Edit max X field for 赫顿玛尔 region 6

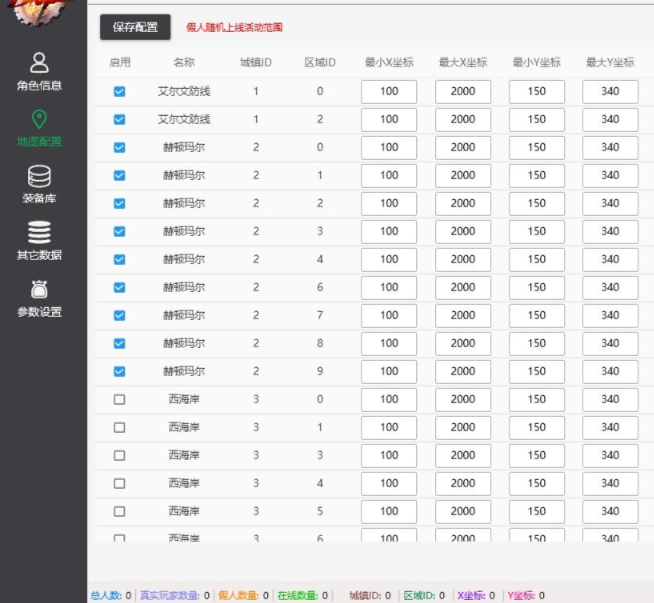(463, 287)
